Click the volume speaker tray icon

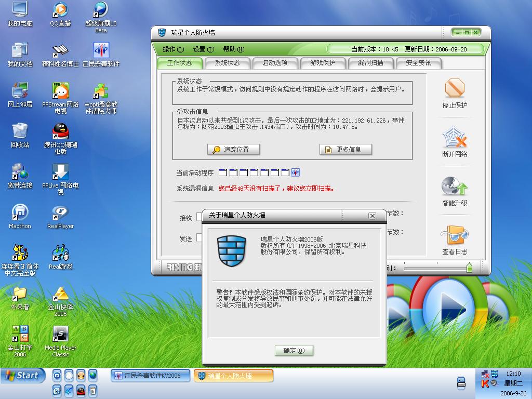[x=494, y=383]
